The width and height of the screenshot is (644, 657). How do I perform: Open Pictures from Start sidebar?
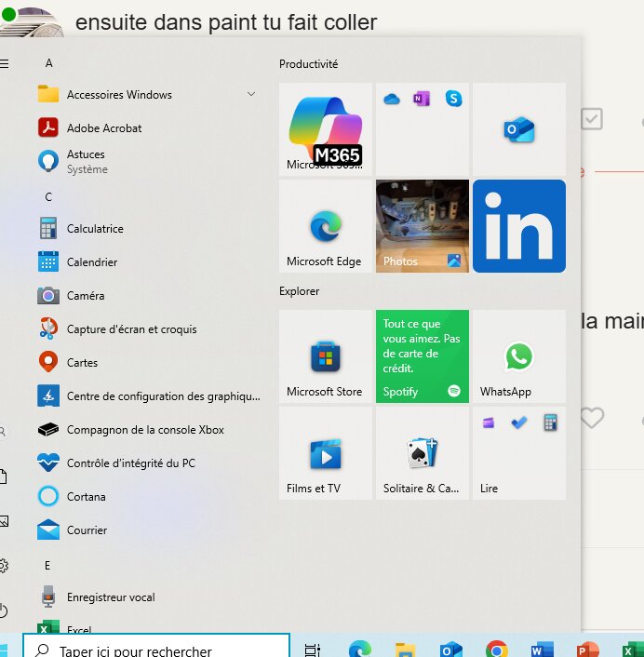point(4,521)
